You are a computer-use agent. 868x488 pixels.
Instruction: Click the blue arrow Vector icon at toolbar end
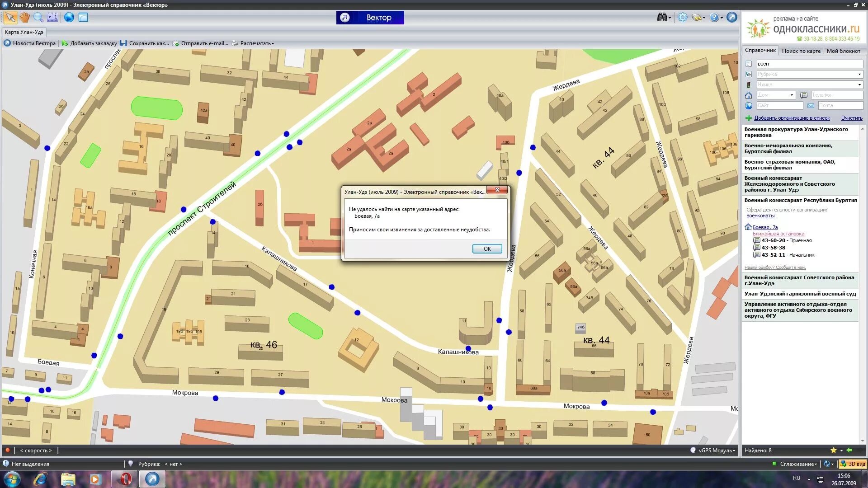[x=731, y=17]
